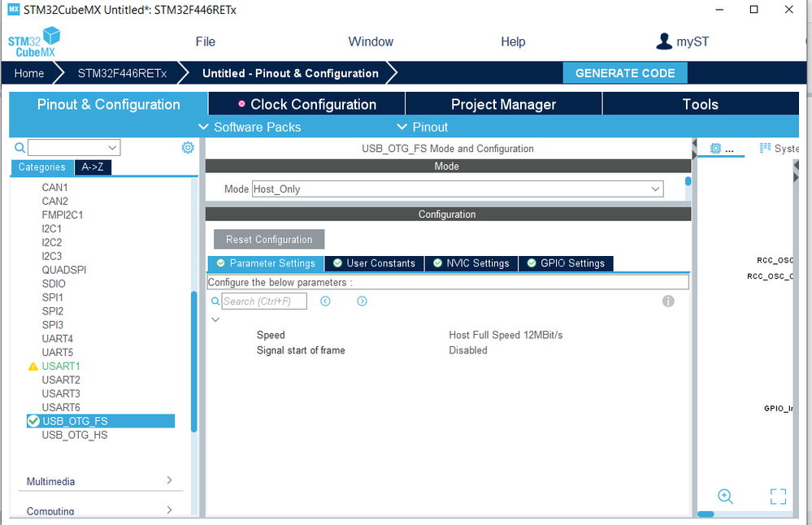Viewport: 812px width, 525px height.
Task: Open the category search dropdown
Action: 112,148
